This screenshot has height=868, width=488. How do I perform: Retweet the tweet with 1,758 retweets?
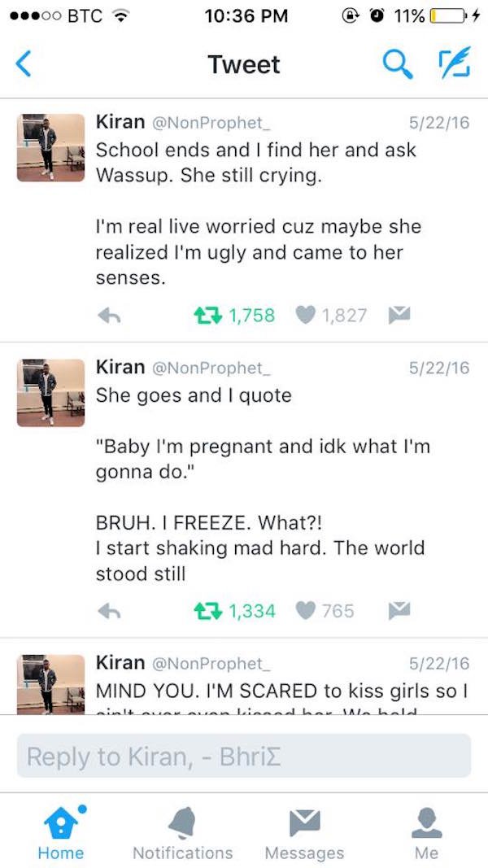coord(208,316)
